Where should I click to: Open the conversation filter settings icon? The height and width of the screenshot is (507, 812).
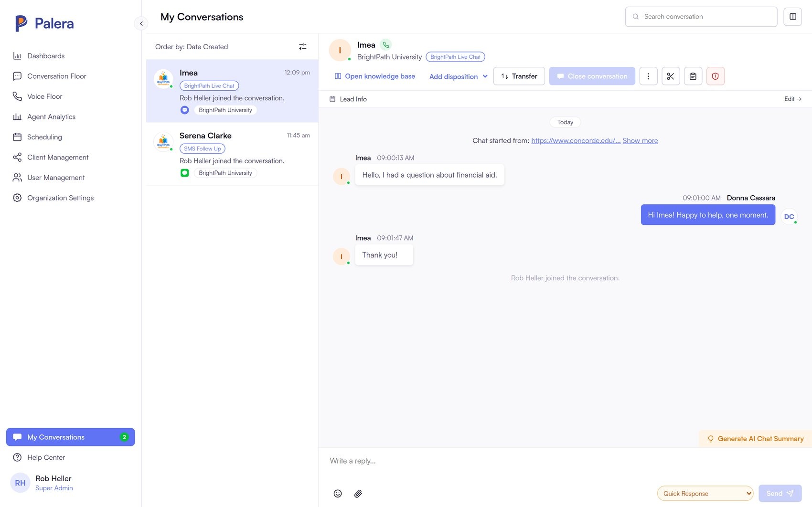point(302,46)
